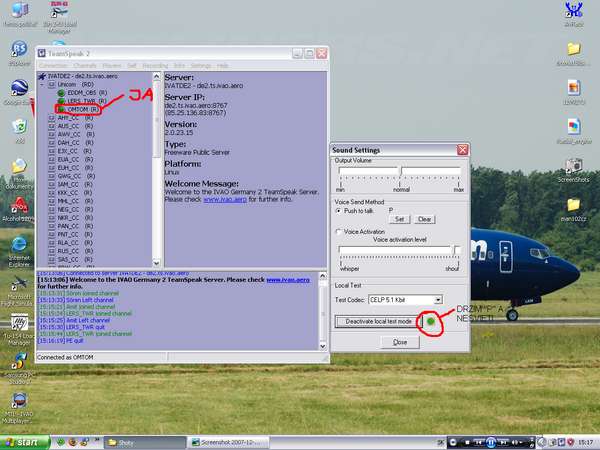
Task: Click the channel tree scroll down arrow
Action: pyautogui.click(x=156, y=263)
